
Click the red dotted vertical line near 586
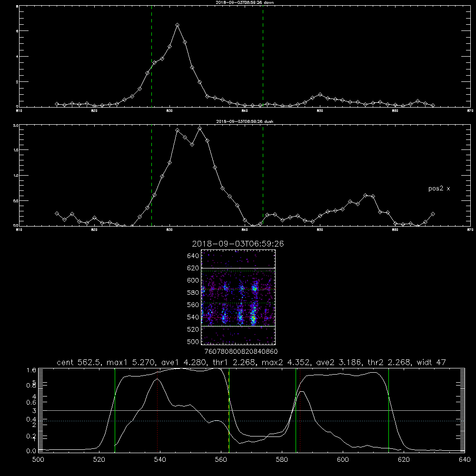coord(300,410)
